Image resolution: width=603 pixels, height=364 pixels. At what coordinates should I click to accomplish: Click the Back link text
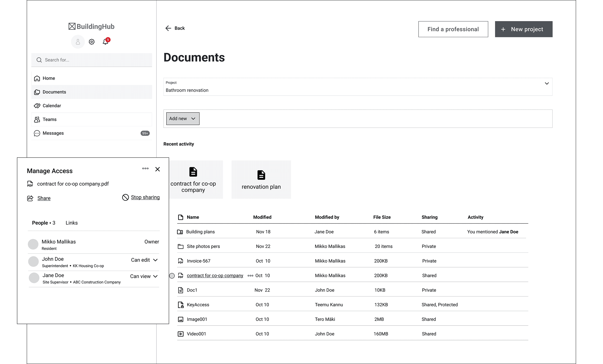179,28
